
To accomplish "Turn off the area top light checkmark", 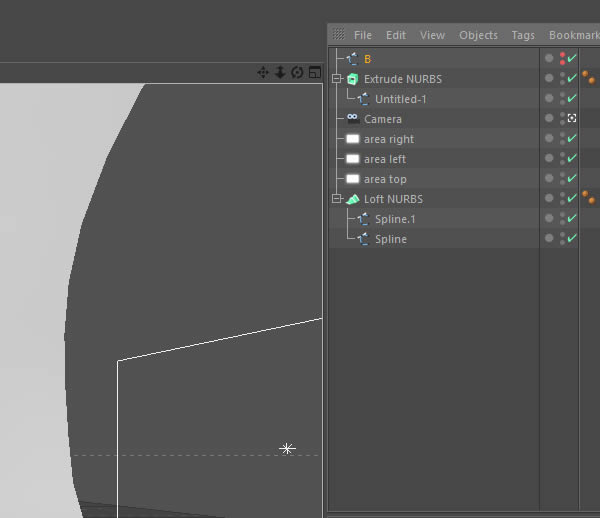I will tap(572, 178).
